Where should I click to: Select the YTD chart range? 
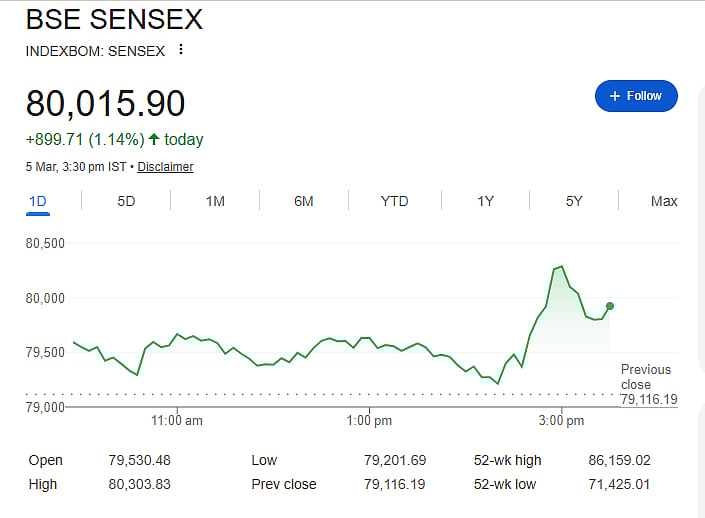(x=394, y=201)
